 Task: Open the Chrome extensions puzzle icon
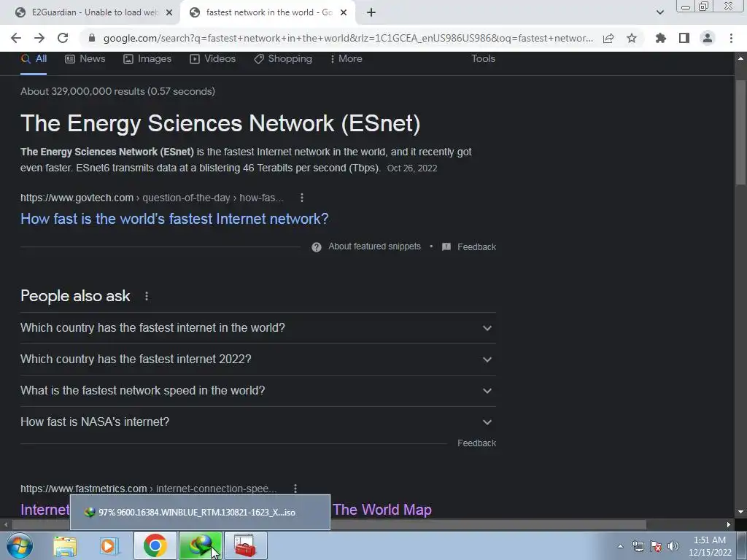661,38
